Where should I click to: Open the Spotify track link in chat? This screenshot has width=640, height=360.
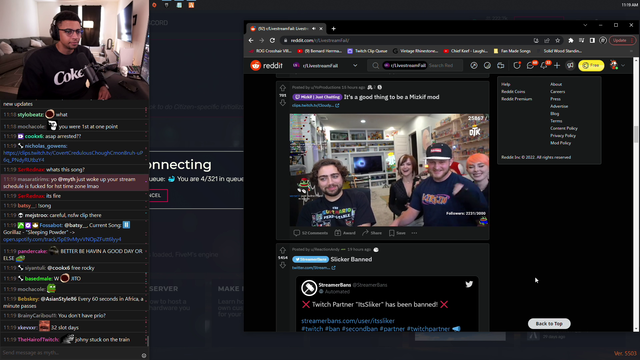tap(62, 239)
